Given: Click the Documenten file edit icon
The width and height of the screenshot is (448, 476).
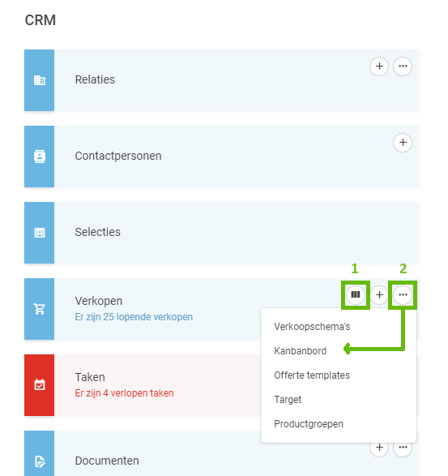Looking at the screenshot, I should pyautogui.click(x=40, y=453).
